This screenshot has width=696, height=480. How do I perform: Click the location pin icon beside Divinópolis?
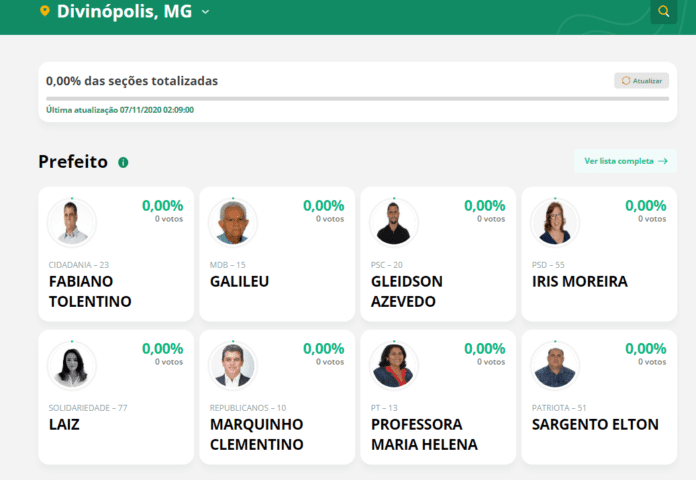point(45,11)
